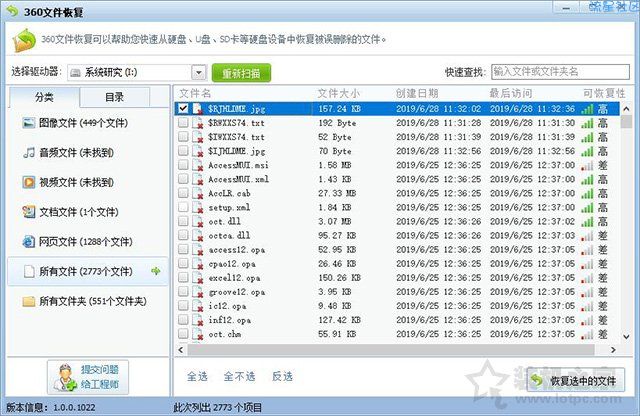The width and height of the screenshot is (640, 416).
Task: Click the octca.dll file name
Action: click(x=229, y=236)
